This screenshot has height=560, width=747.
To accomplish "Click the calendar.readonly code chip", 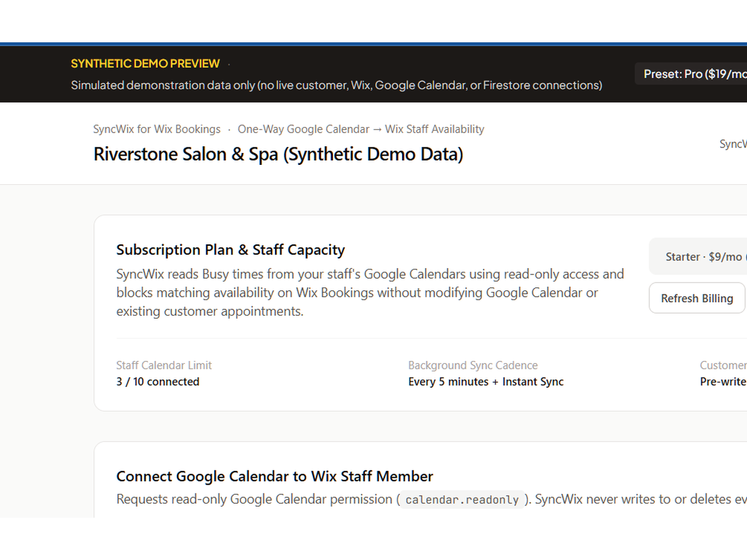I will click(x=462, y=500).
